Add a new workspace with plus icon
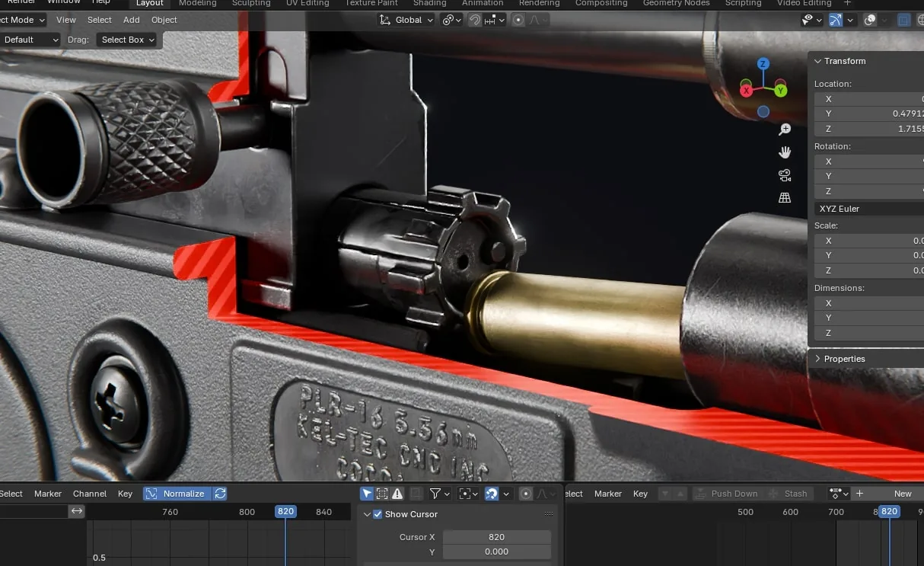The height and width of the screenshot is (566, 924). [x=847, y=3]
